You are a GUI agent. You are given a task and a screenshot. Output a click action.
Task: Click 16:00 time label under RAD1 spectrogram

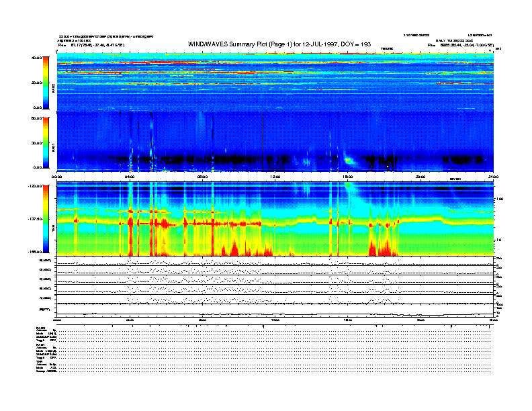(x=348, y=177)
